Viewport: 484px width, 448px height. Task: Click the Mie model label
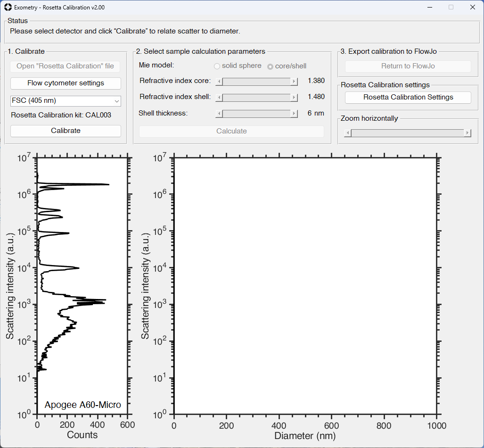[x=156, y=65]
